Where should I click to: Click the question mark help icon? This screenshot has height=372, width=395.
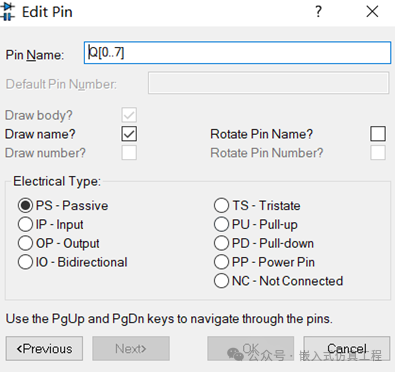(318, 12)
